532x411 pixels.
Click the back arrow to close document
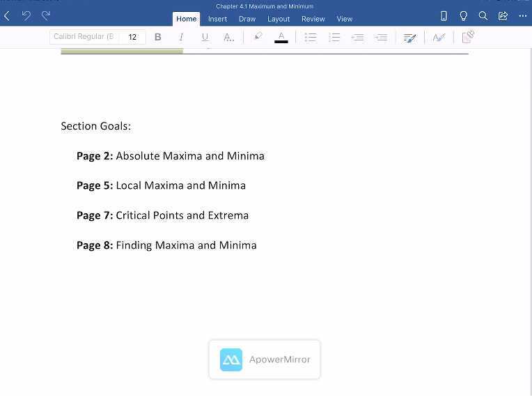tap(7, 16)
